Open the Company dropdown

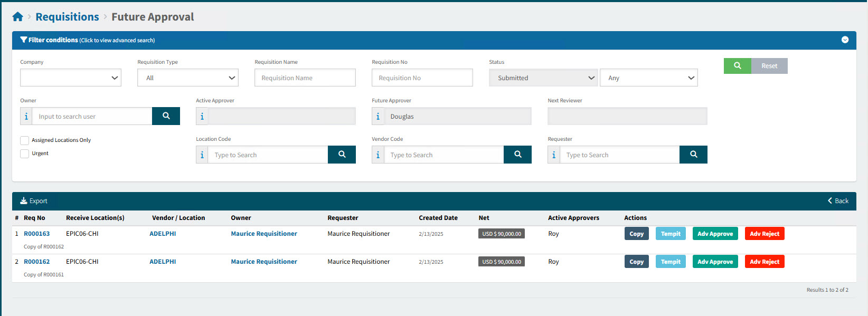point(71,78)
